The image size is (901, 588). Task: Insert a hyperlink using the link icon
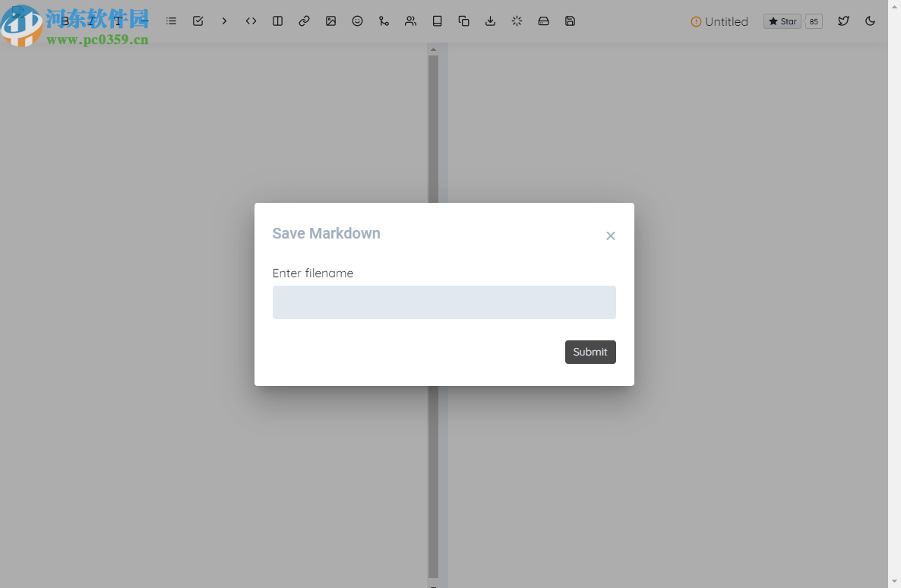point(304,21)
